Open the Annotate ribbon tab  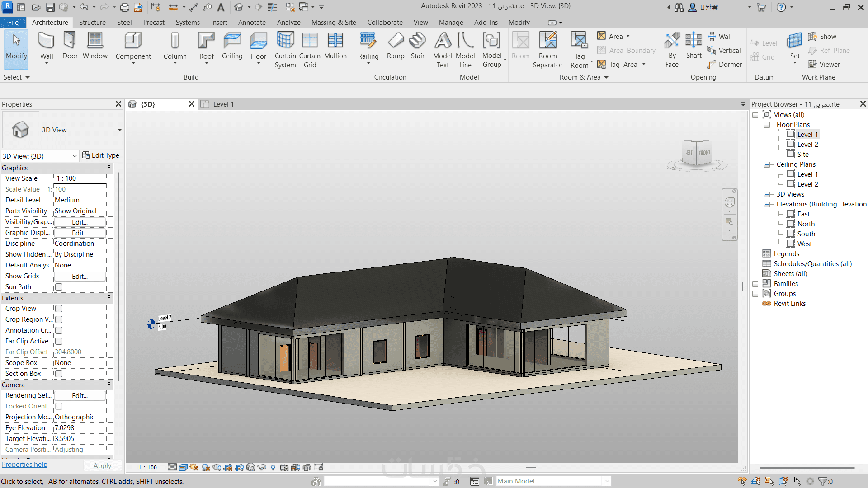coord(252,23)
